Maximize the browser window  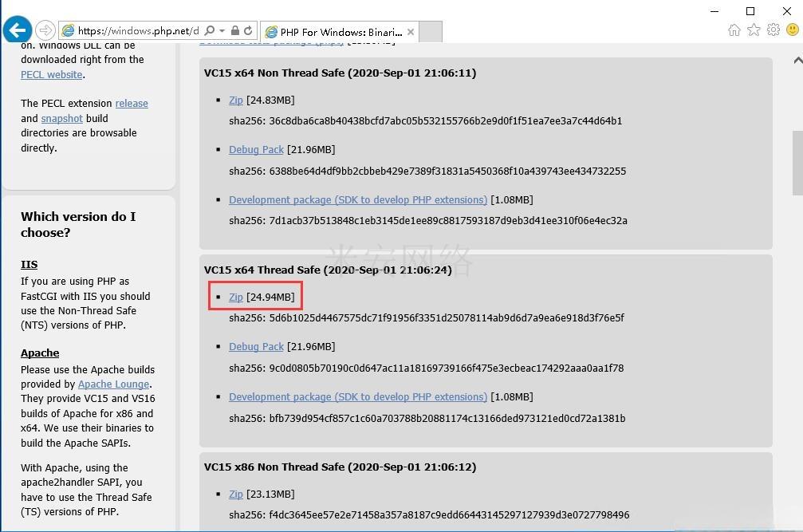pos(750,10)
